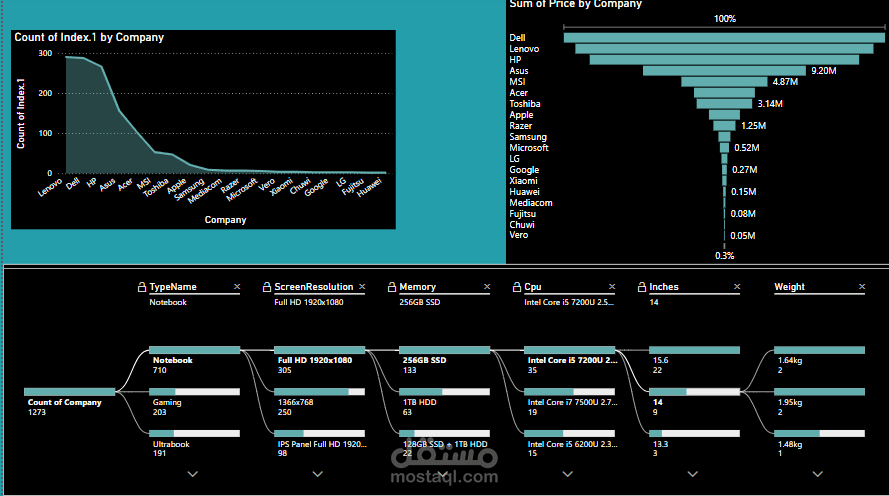Click the Apple funnel bar
889x496 pixels.
(724, 115)
